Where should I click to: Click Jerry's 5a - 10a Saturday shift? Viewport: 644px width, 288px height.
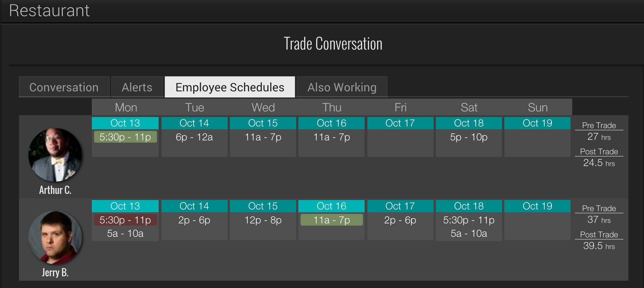coord(469,233)
